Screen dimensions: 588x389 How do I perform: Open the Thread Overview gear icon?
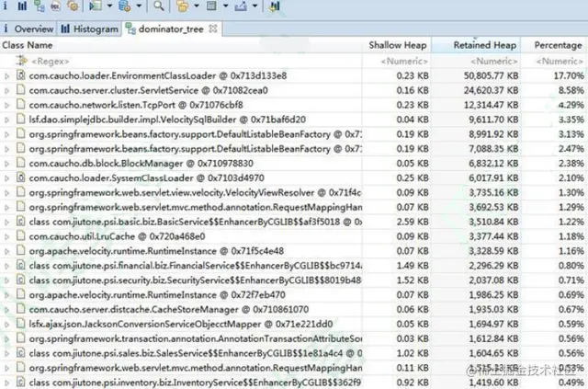(x=73, y=6)
